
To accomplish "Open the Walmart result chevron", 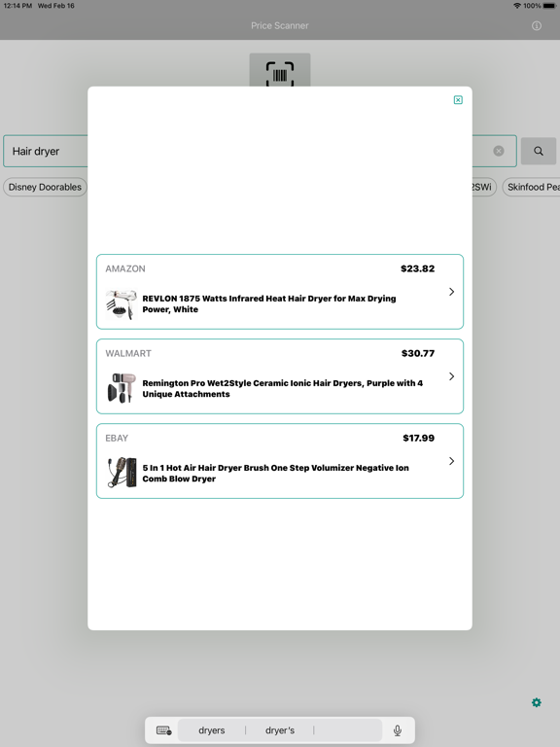I will point(451,376).
